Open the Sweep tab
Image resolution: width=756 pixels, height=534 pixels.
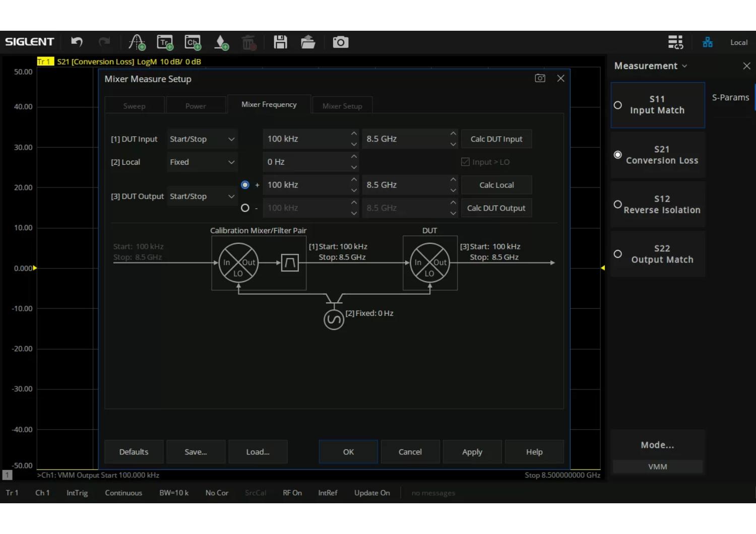click(x=134, y=106)
